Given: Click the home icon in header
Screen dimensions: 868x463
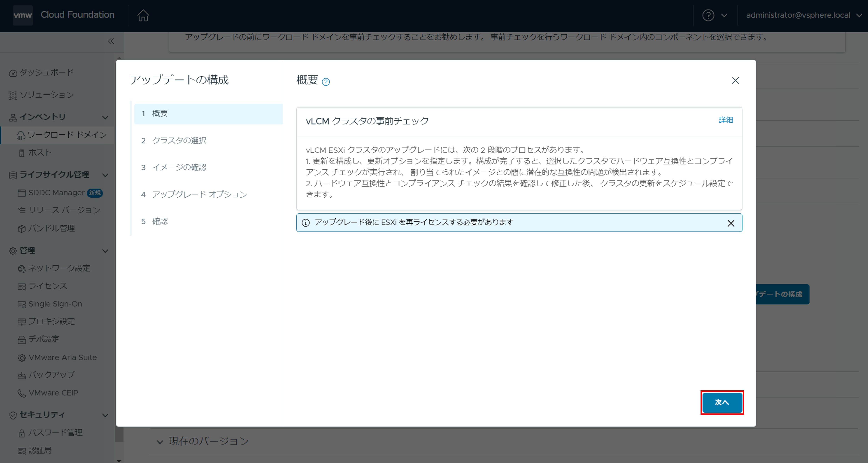Looking at the screenshot, I should click(x=143, y=16).
